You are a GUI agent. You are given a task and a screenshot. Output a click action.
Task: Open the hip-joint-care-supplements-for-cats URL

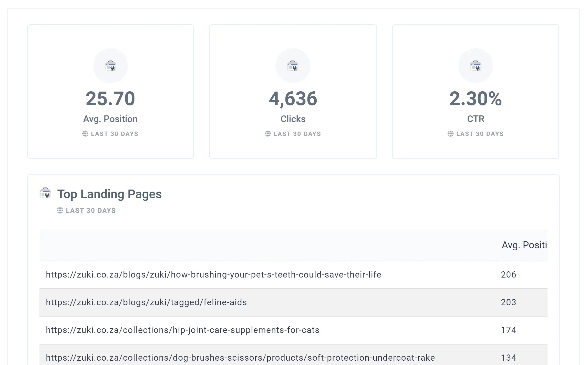[x=183, y=330]
